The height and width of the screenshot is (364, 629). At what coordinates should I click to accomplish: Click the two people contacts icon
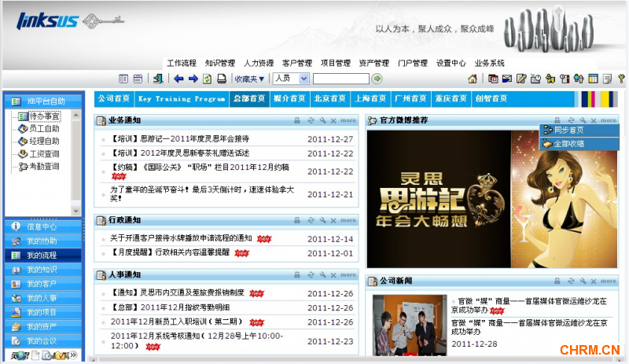579,79
